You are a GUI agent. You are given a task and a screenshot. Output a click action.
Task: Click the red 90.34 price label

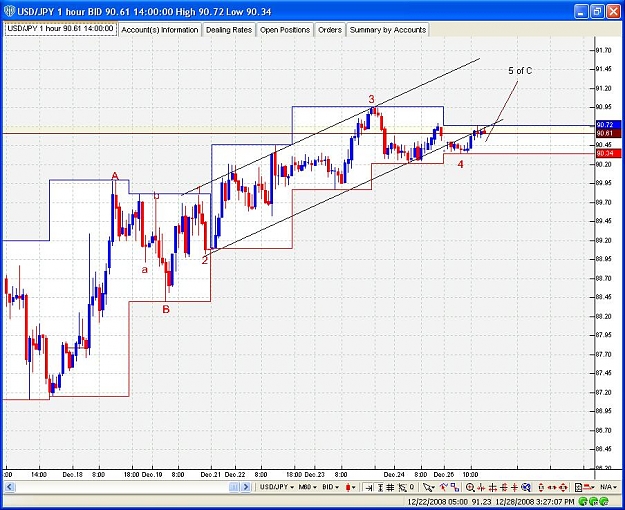pos(608,154)
